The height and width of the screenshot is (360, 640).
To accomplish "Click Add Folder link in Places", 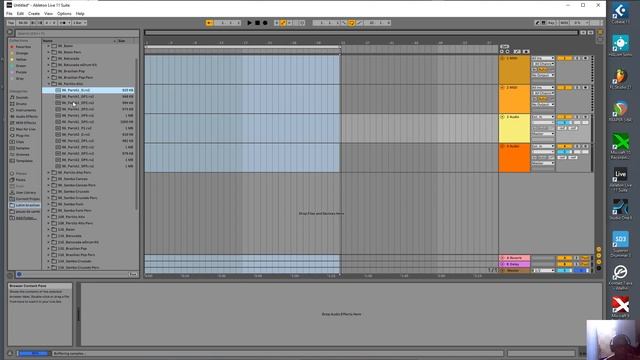I will 25,218.
